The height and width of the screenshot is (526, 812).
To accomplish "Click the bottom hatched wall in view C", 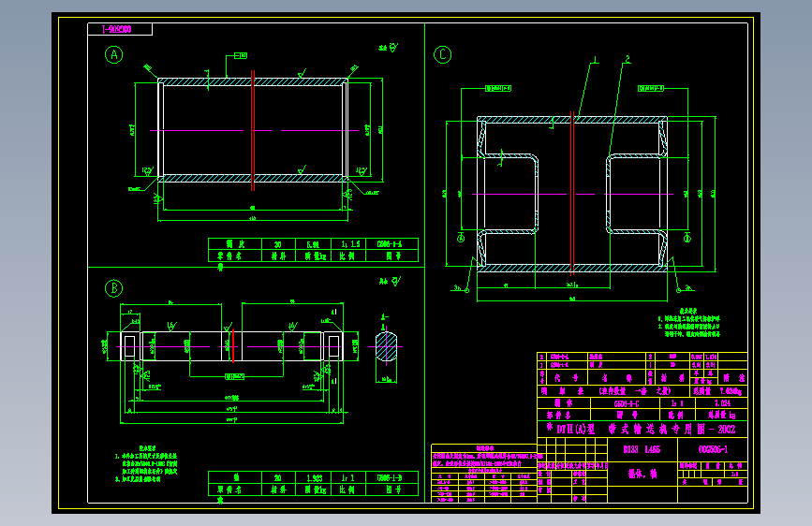I will 572,269.
